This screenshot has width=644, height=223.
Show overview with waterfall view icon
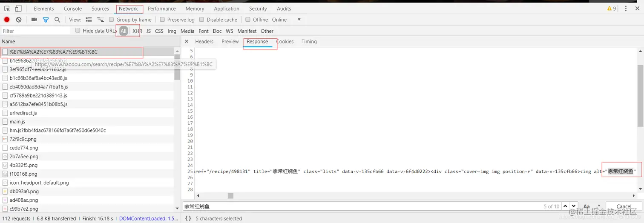[x=101, y=20]
